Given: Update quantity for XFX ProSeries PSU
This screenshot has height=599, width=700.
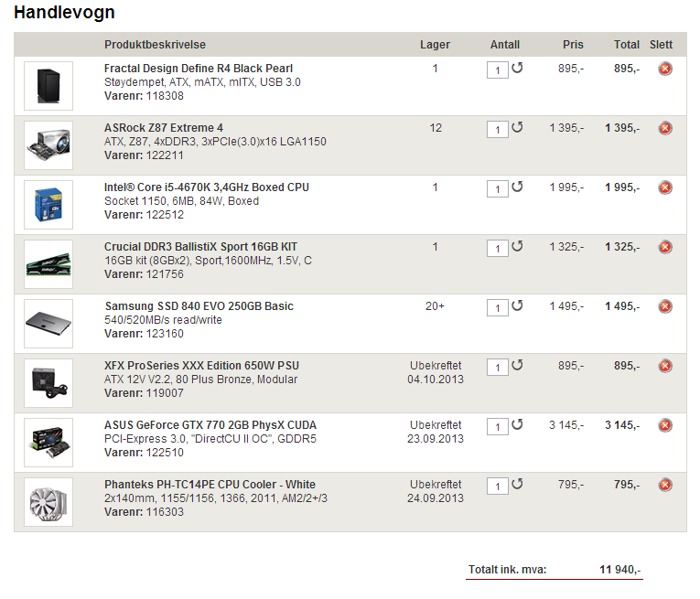Looking at the screenshot, I should [x=517, y=365].
